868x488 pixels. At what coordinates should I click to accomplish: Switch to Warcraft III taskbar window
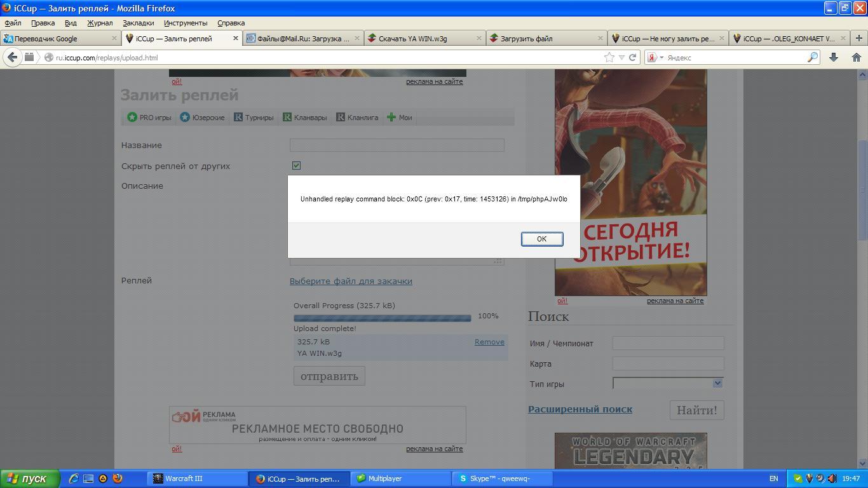[x=198, y=478]
